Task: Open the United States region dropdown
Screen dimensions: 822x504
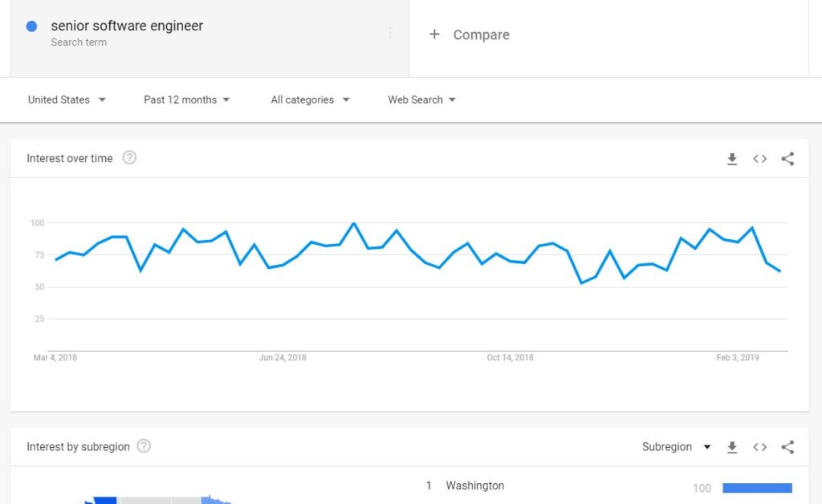Action: 67,100
